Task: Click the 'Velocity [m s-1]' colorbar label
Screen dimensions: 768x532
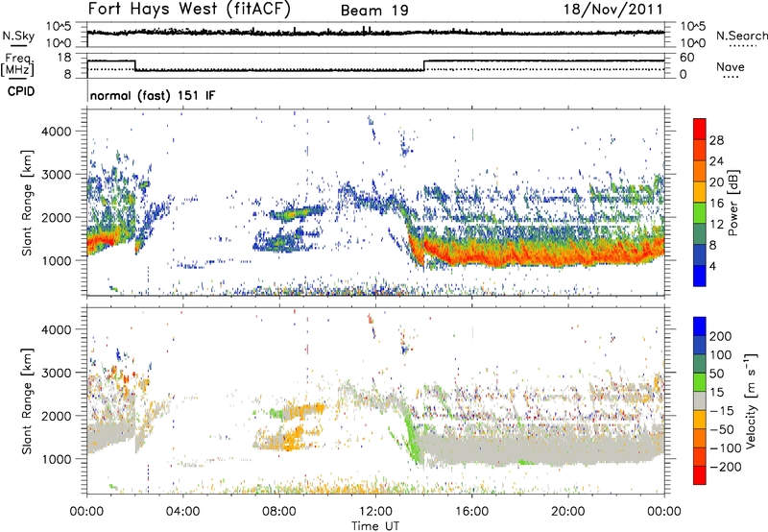Action: pyautogui.click(x=751, y=400)
